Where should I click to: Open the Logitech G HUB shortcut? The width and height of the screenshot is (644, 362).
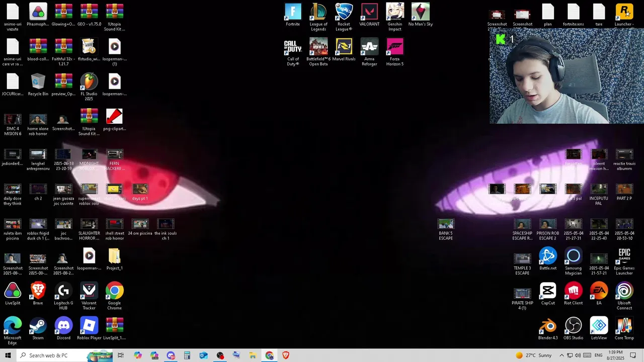(x=63, y=296)
